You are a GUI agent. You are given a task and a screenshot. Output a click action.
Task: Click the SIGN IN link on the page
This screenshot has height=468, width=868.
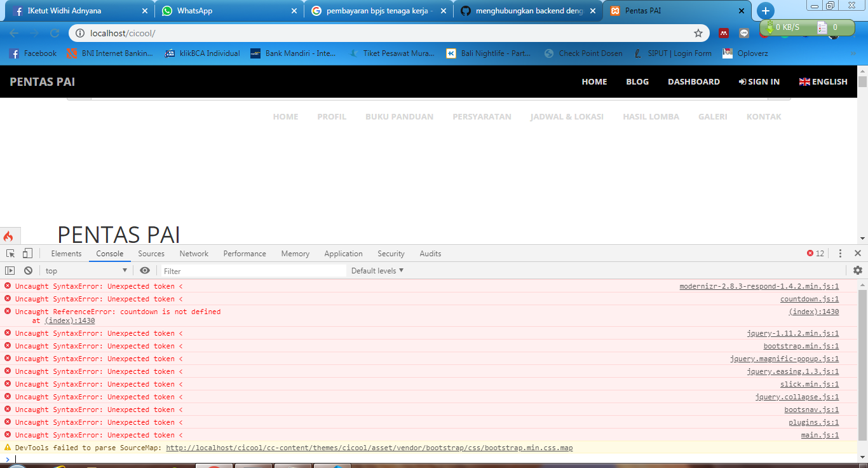pos(759,81)
